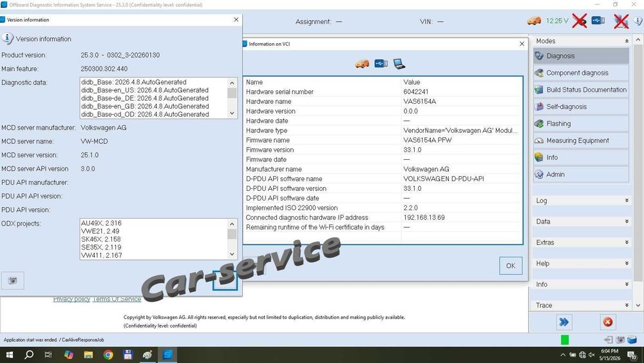This screenshot has height=363, width=644.
Task: Open Info mode in Modes panel
Action: [581, 157]
